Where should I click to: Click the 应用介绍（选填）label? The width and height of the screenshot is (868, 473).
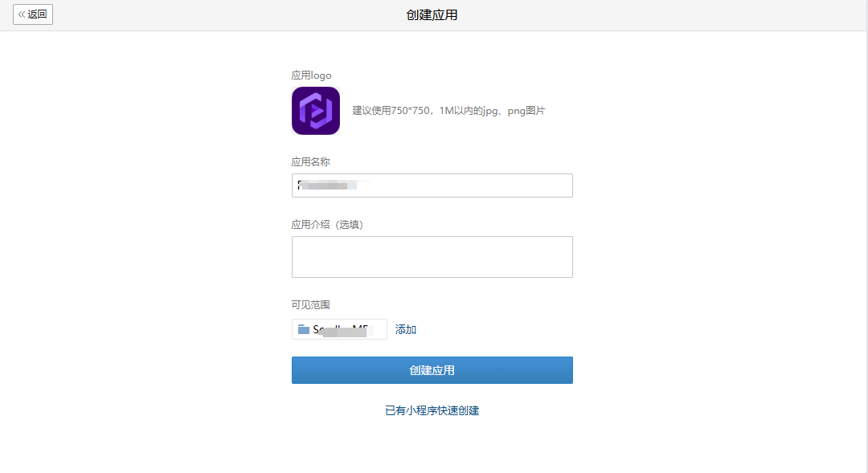pos(327,225)
